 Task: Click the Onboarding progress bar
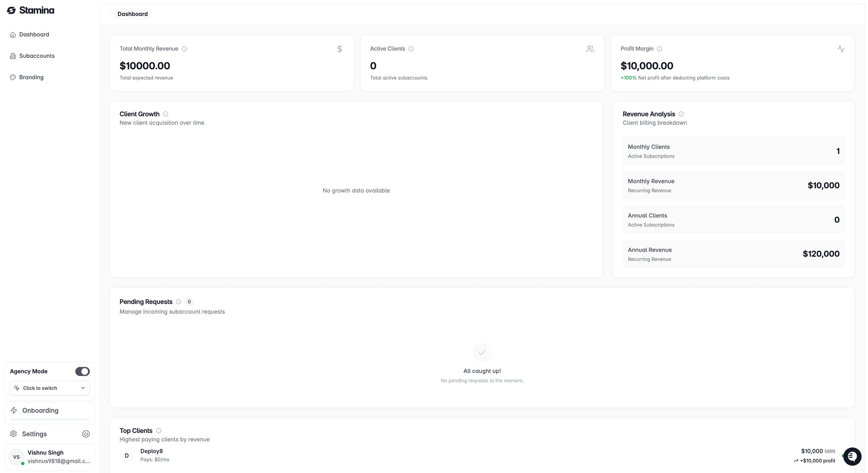50,419
